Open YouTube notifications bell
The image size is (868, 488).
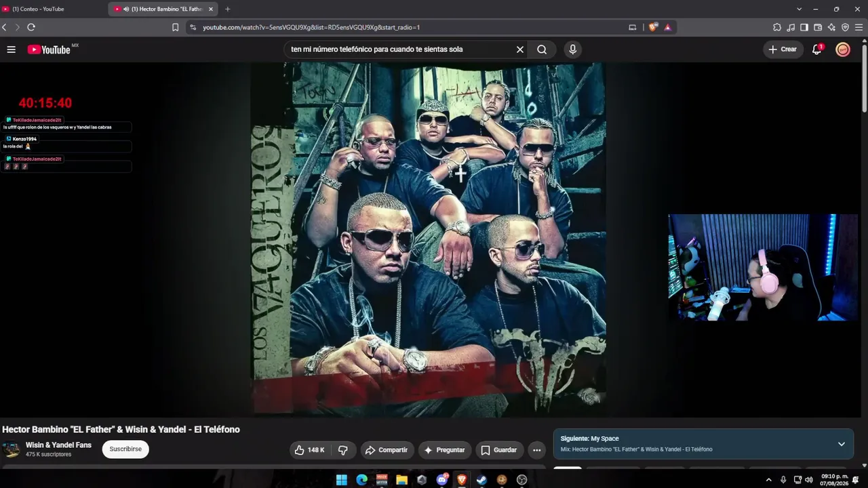(x=817, y=49)
